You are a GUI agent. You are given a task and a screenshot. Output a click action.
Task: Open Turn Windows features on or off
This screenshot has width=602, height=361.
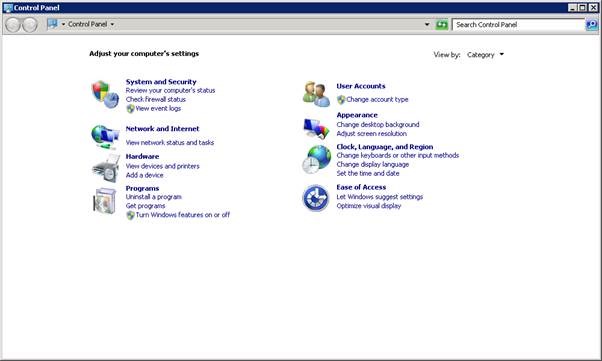pos(183,215)
